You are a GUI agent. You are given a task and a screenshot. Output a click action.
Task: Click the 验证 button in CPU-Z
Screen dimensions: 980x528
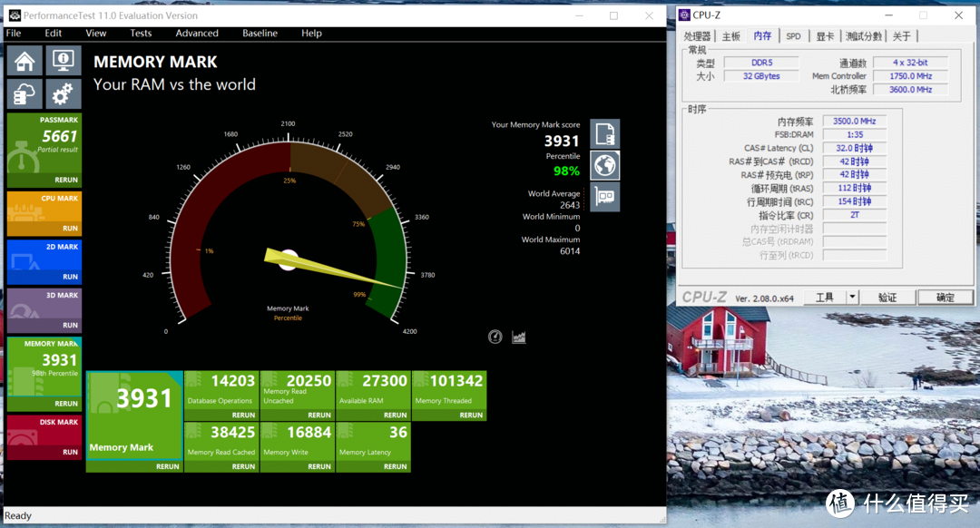[x=887, y=298]
